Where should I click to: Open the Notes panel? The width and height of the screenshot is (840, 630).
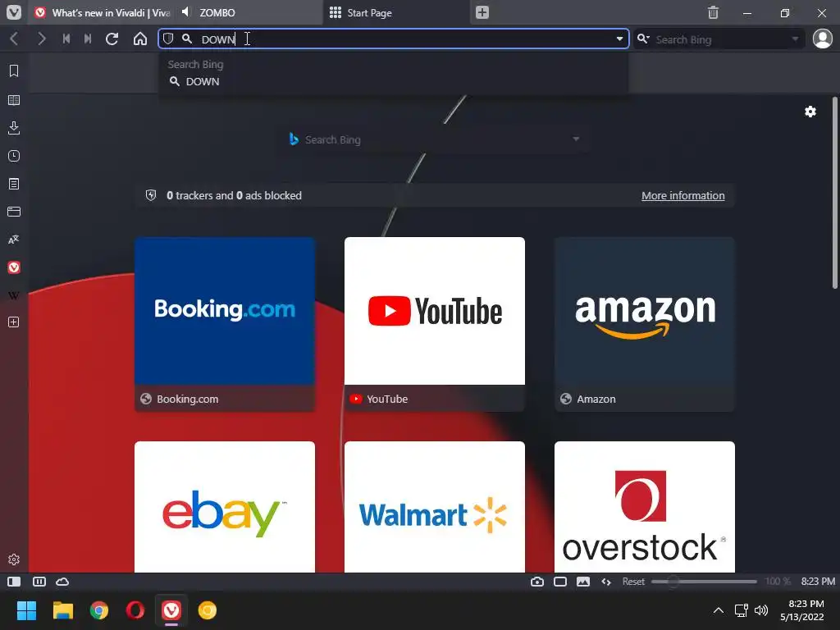pos(14,184)
